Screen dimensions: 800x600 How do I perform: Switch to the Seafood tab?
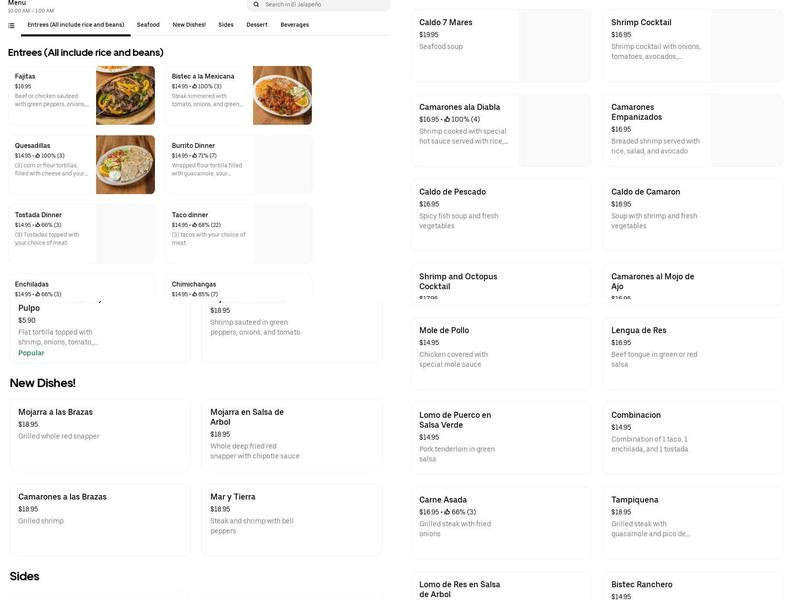147,23
